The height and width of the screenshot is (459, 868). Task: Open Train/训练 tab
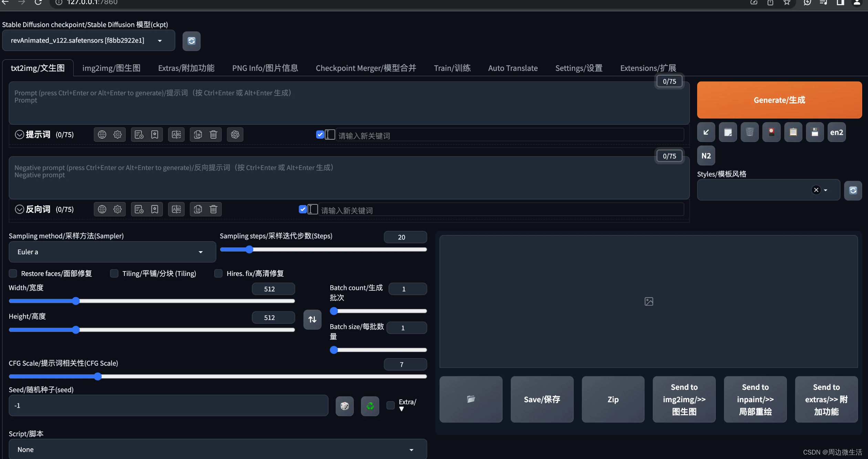(452, 68)
